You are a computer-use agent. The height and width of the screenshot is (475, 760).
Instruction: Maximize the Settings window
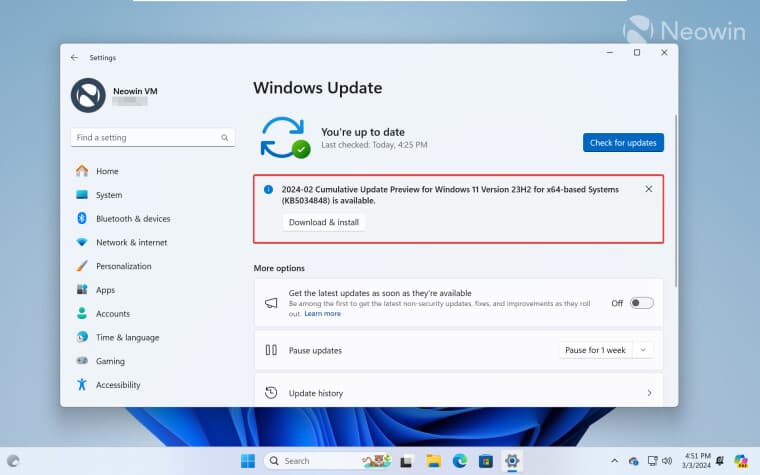coord(637,52)
